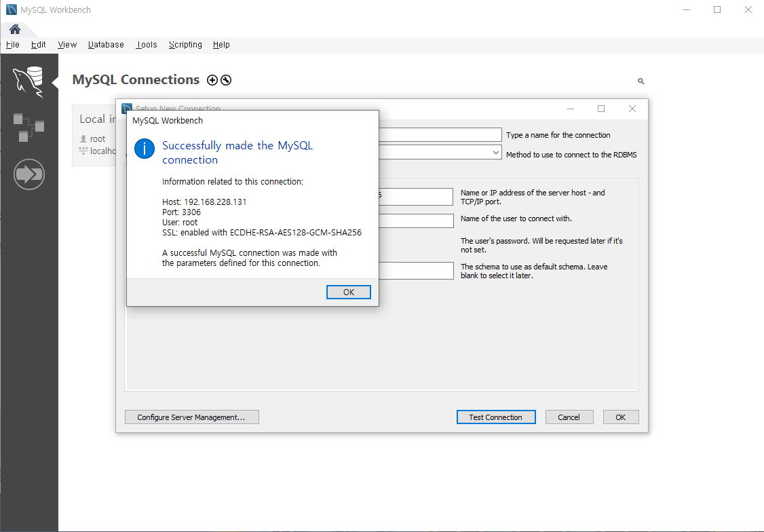Open MySQL connections dolphin sidebar icon
764x532 pixels.
(x=28, y=82)
